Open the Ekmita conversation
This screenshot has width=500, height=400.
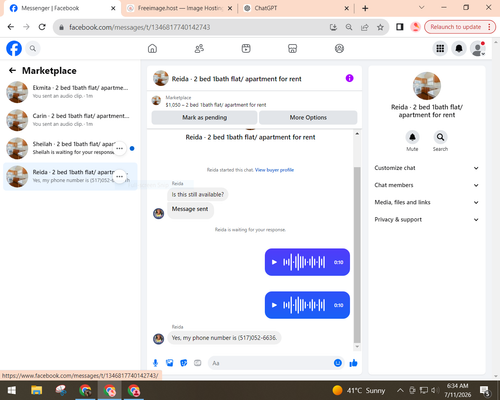(x=70, y=92)
